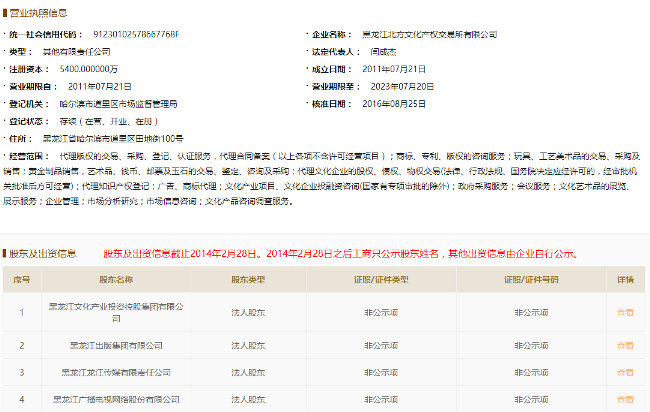This screenshot has height=412, width=650.
Task: Select the type value 其他有限责任公司
Action: coord(77,52)
